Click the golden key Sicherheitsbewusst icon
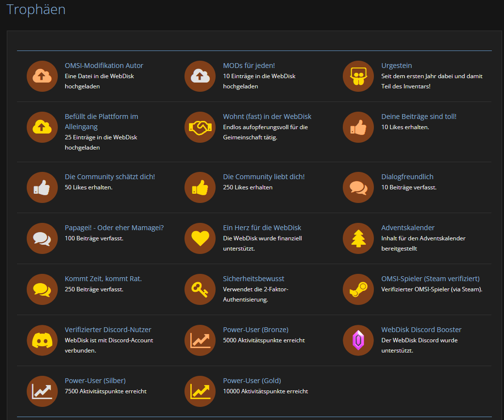504x420 pixels. tap(200, 289)
